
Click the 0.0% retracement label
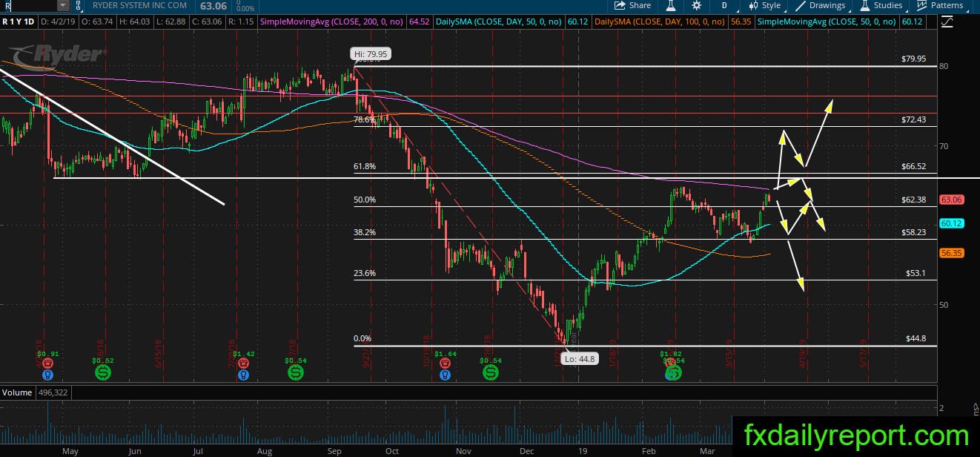(362, 338)
